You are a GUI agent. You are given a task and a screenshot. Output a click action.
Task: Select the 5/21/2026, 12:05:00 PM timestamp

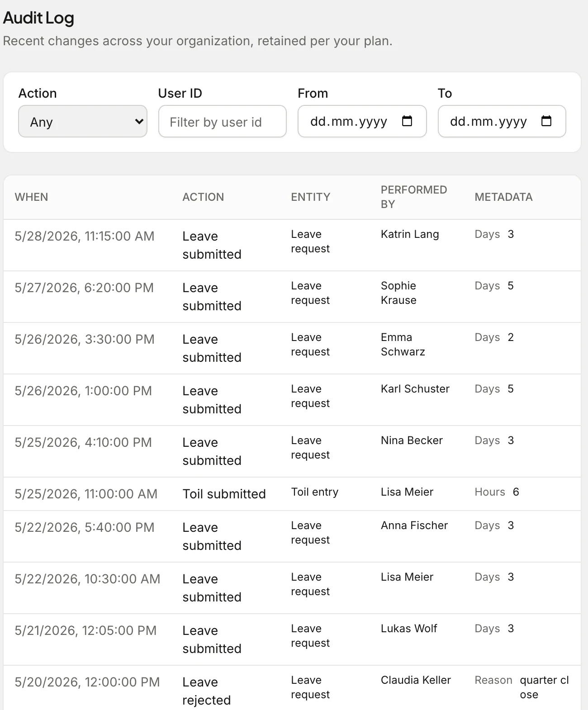[85, 630]
